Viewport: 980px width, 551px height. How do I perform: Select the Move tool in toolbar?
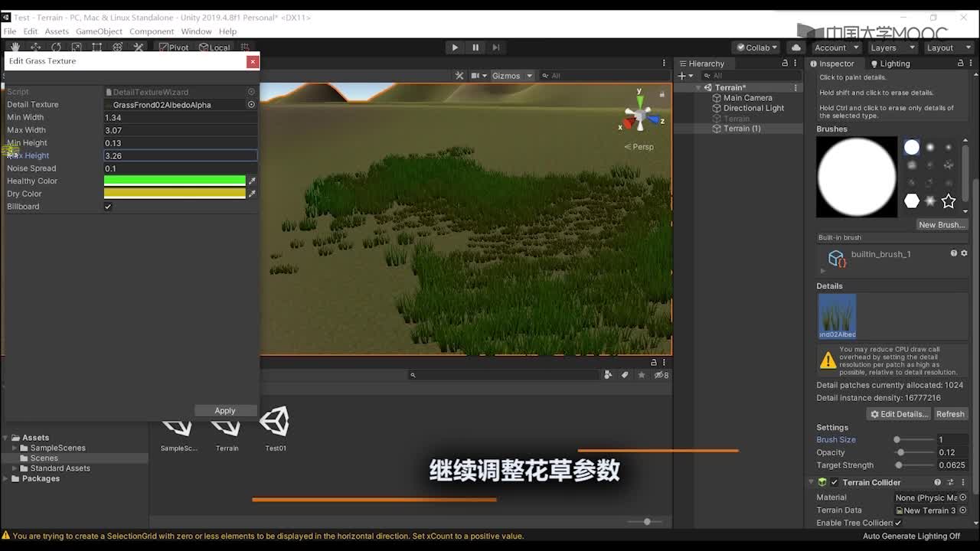pyautogui.click(x=35, y=47)
